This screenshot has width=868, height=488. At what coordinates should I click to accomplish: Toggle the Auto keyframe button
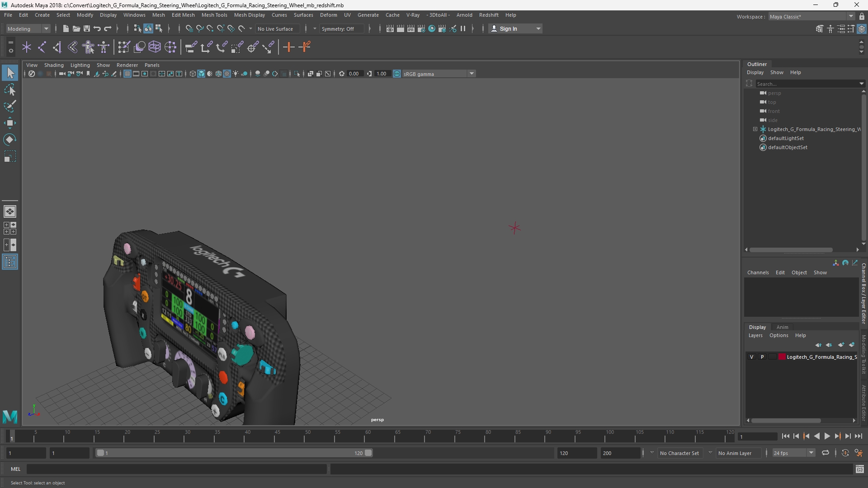(x=845, y=453)
